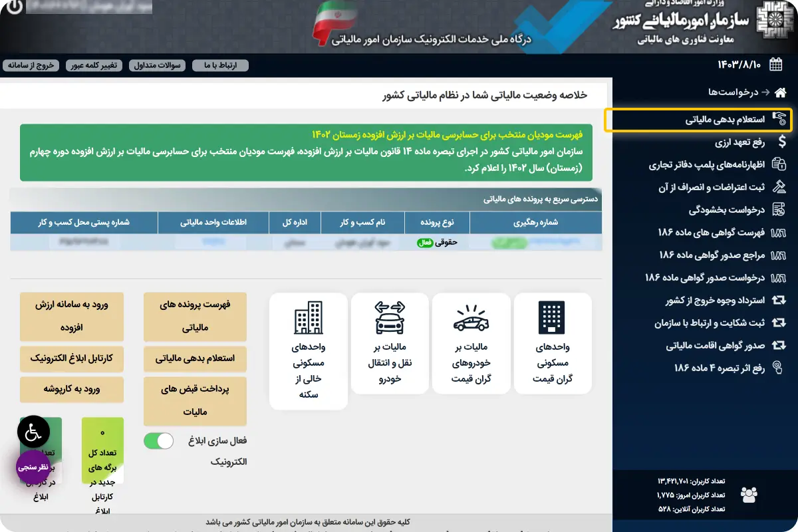798x532 pixels.
Task: Click 186 icon of فهرست گواهی های ماده ۱۸۶
Action: coord(779,233)
